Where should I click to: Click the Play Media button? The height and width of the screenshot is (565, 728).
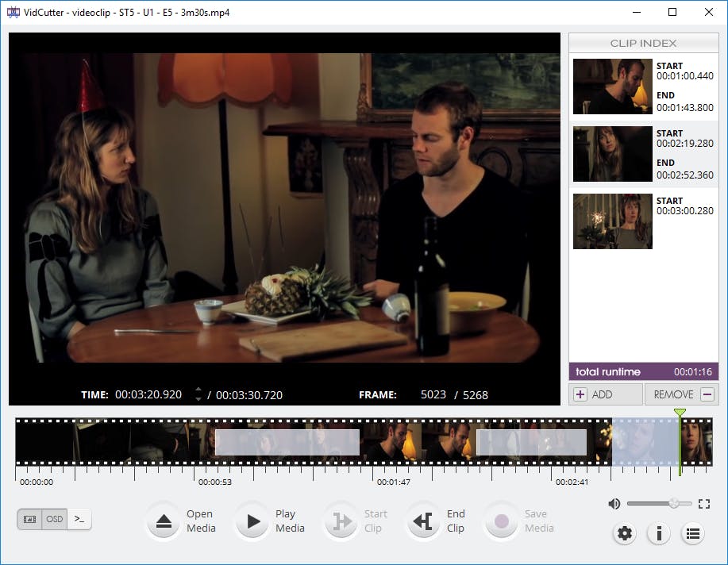(252, 521)
